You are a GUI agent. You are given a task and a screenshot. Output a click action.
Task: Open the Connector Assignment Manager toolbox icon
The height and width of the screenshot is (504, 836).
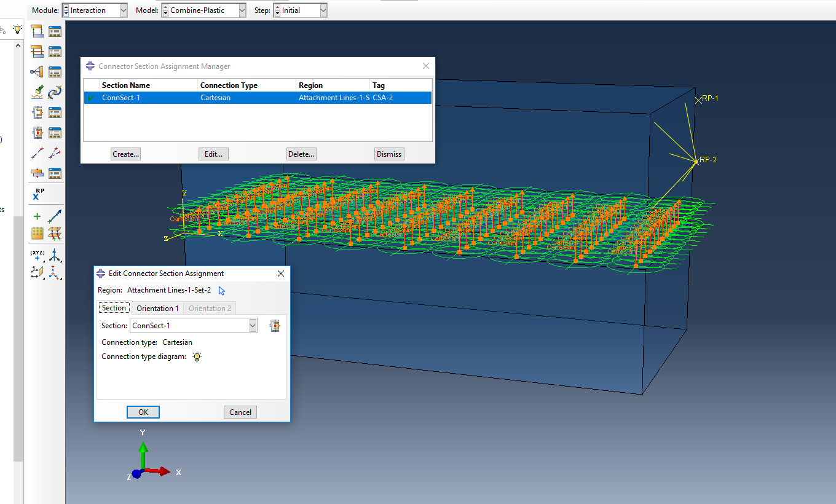pyautogui.click(x=55, y=133)
